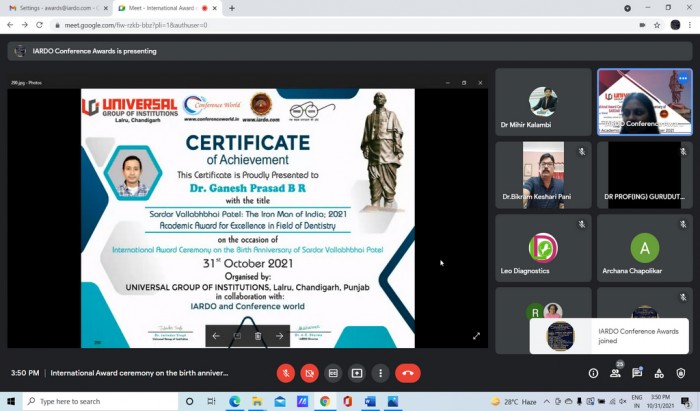Switch to Settings Gmail tab

pyautogui.click(x=57, y=8)
